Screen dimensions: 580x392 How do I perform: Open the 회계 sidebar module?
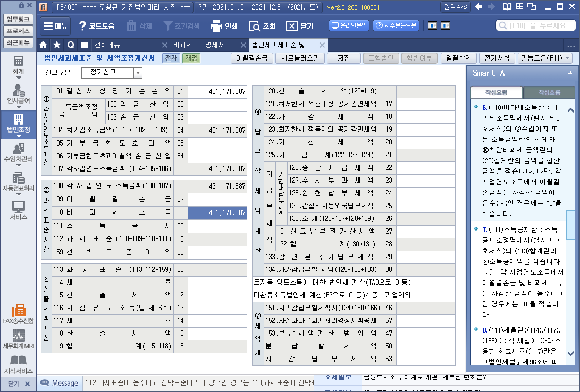18,65
